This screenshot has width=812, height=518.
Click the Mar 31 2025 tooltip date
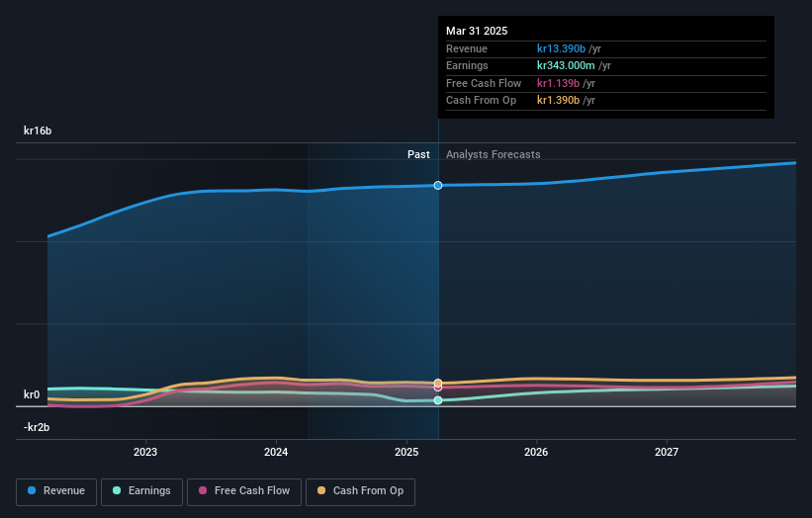(x=477, y=31)
